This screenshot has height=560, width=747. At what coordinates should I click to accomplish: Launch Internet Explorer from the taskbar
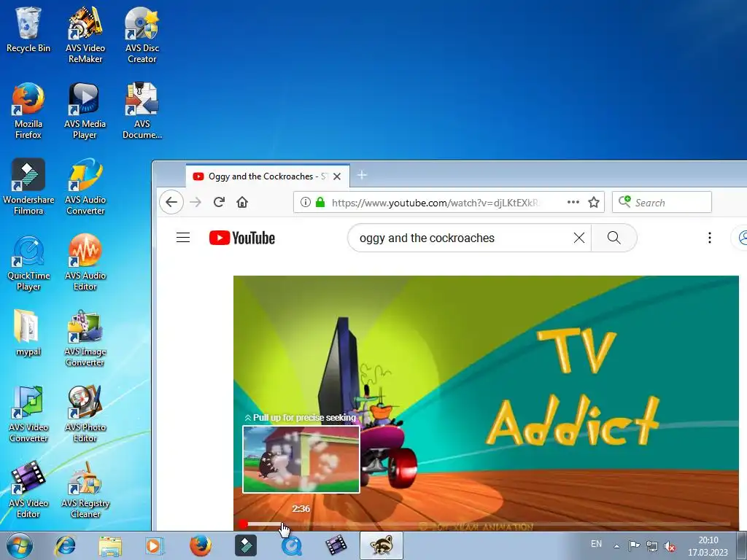click(x=65, y=545)
